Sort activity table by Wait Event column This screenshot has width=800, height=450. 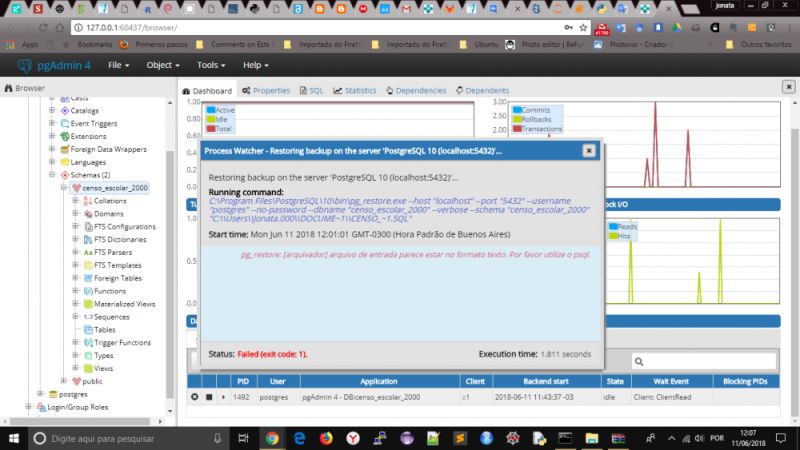[671, 381]
